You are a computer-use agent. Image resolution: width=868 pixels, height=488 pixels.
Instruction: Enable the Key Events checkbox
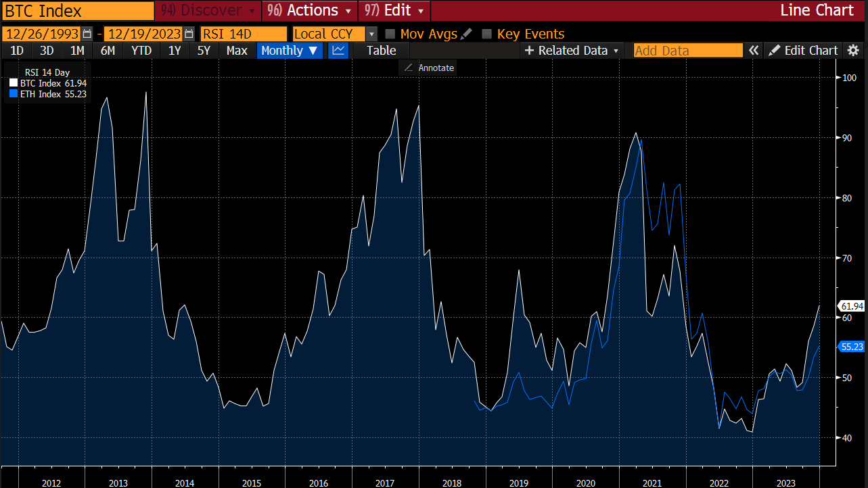click(486, 34)
